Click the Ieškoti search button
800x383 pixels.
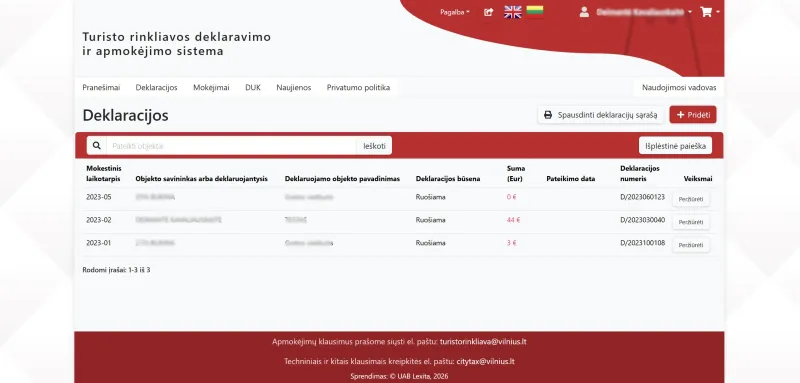point(374,145)
